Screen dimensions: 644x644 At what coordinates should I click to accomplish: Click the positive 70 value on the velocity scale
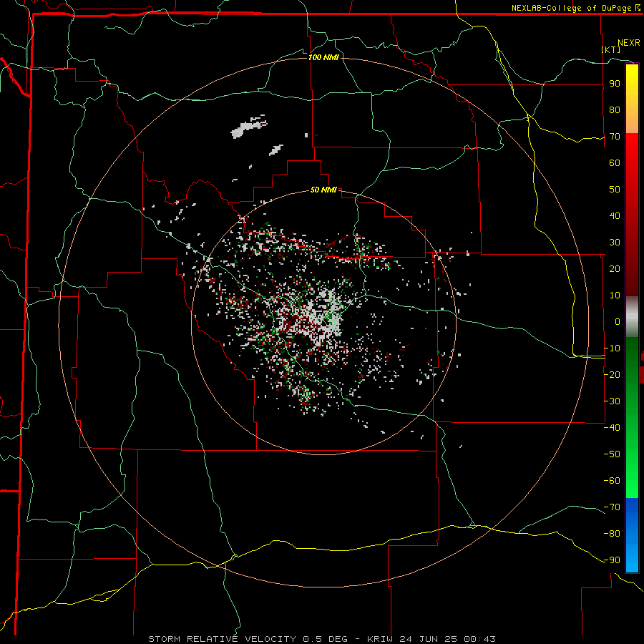[615, 137]
